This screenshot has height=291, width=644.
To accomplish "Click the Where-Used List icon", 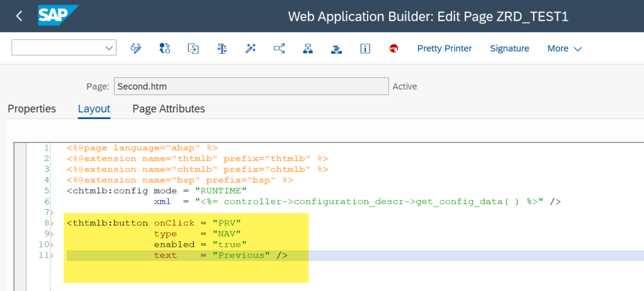I will [x=280, y=48].
